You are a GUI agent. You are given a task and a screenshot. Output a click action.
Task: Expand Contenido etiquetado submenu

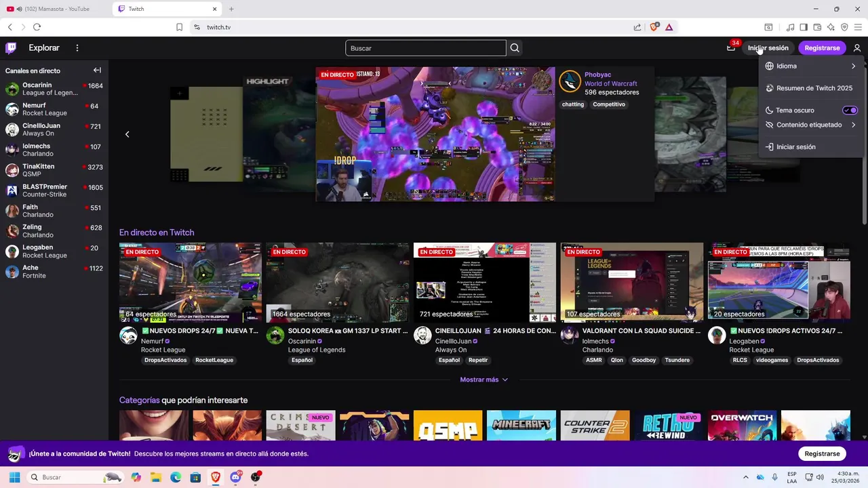click(811, 125)
